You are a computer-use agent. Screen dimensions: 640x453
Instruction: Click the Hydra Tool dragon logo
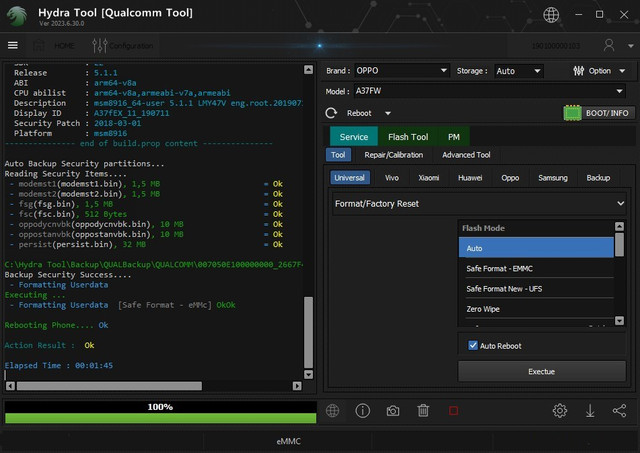coord(17,16)
